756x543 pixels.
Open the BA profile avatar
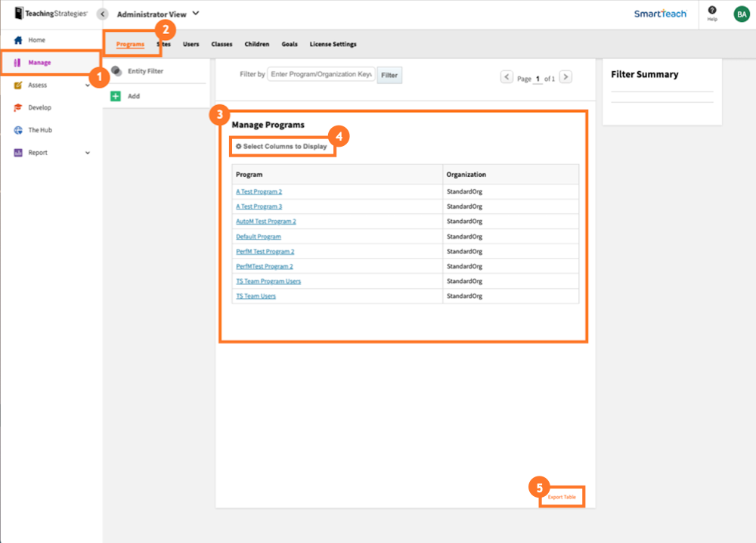741,13
